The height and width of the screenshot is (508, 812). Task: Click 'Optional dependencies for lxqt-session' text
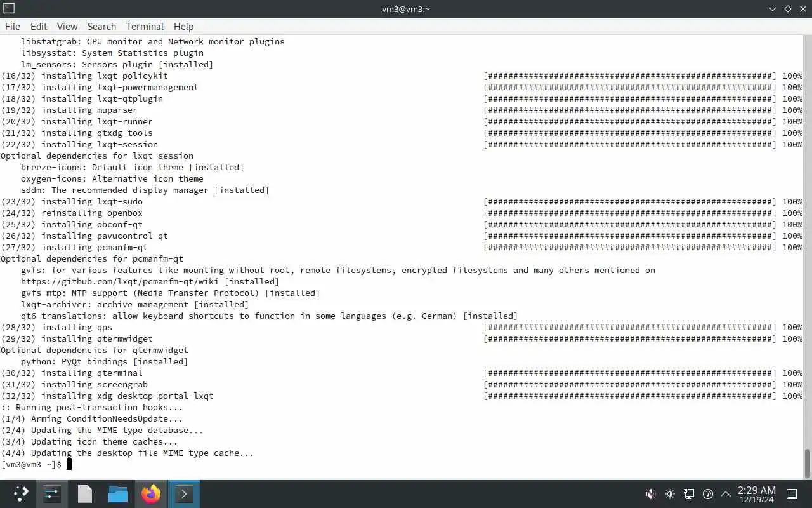click(x=97, y=156)
